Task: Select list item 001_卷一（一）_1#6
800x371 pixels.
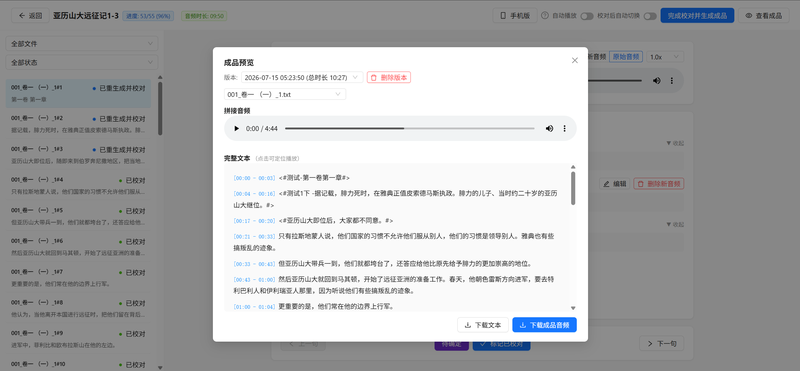Action: click(x=78, y=246)
